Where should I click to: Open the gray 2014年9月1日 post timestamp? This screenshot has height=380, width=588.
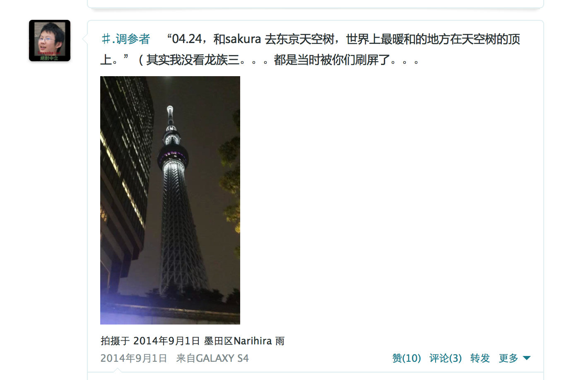click(x=134, y=358)
